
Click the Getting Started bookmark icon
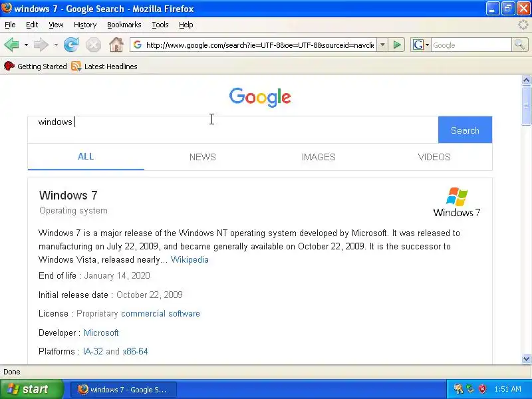coord(9,66)
